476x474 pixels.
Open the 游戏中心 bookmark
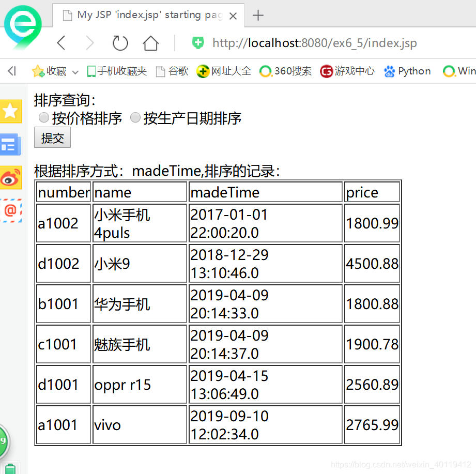click(347, 71)
